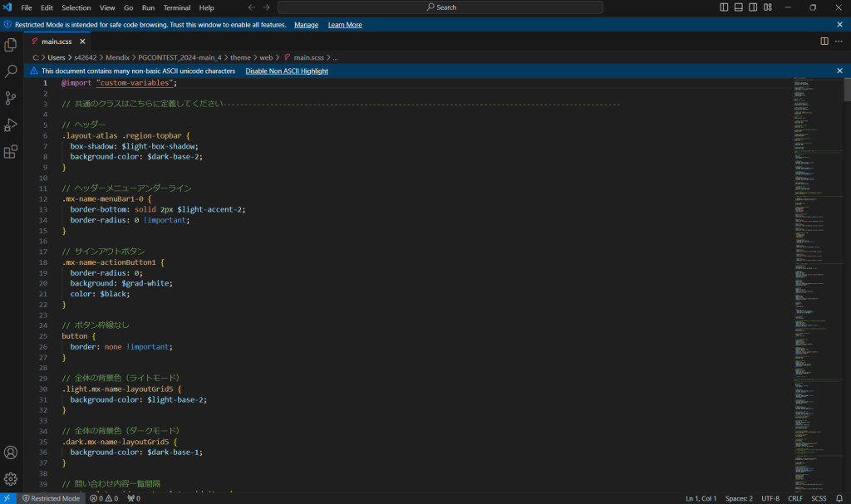Image resolution: width=851 pixels, height=504 pixels.
Task: Open the Source Control view
Action: [11, 99]
